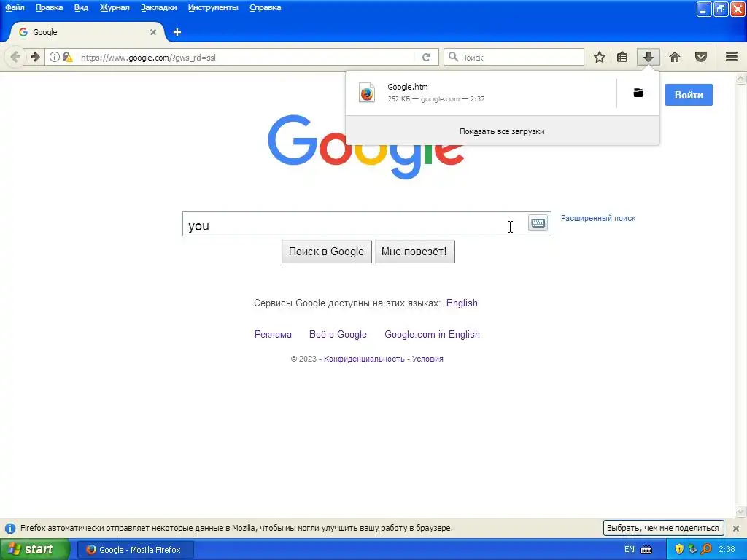Open the Файл menu
The width and height of the screenshot is (747, 560).
coord(15,7)
